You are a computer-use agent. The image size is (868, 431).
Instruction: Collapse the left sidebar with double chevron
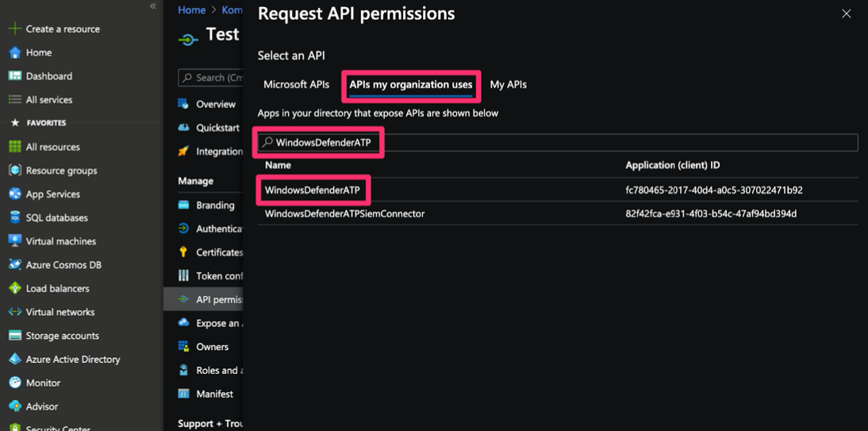(153, 6)
